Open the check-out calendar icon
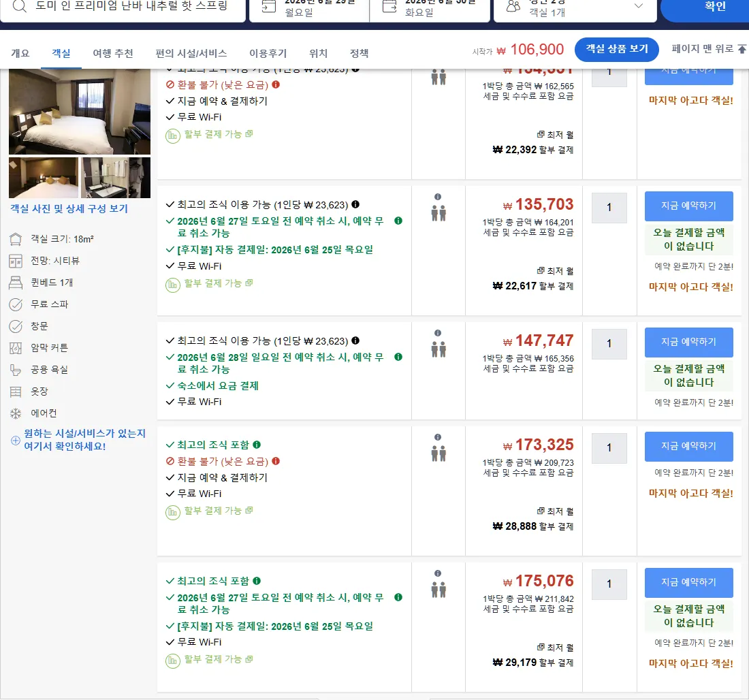Image resolution: width=749 pixels, height=700 pixels. [x=389, y=5]
